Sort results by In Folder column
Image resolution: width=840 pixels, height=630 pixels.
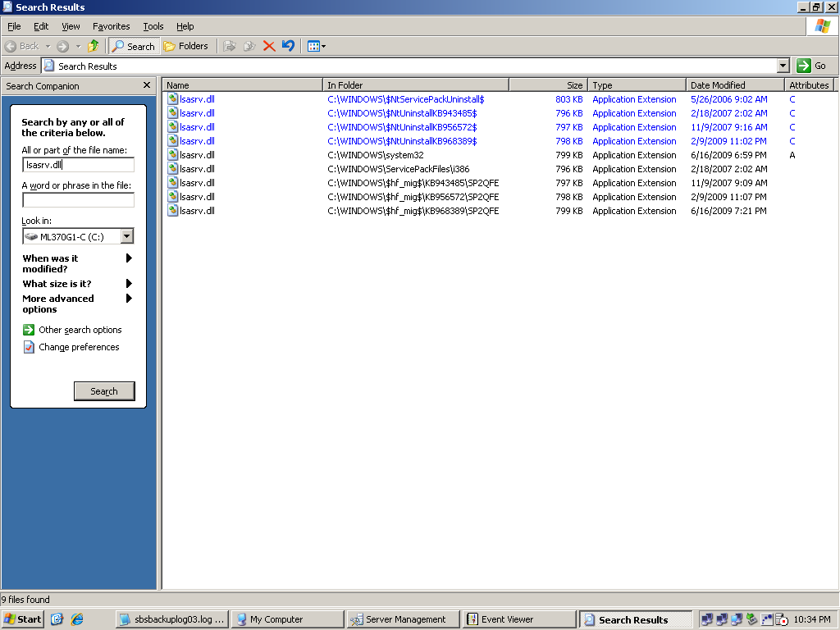click(416, 85)
